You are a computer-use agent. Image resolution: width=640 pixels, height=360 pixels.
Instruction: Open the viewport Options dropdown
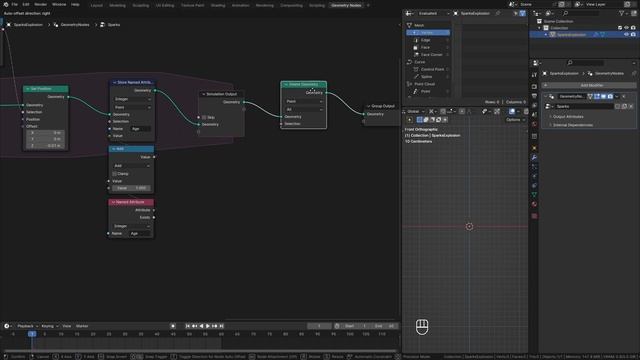pyautogui.click(x=515, y=120)
